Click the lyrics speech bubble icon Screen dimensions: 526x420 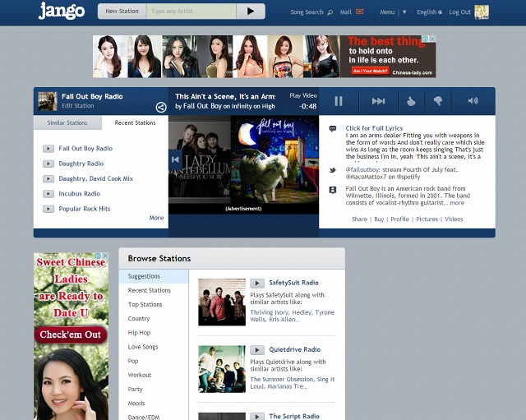click(333, 128)
